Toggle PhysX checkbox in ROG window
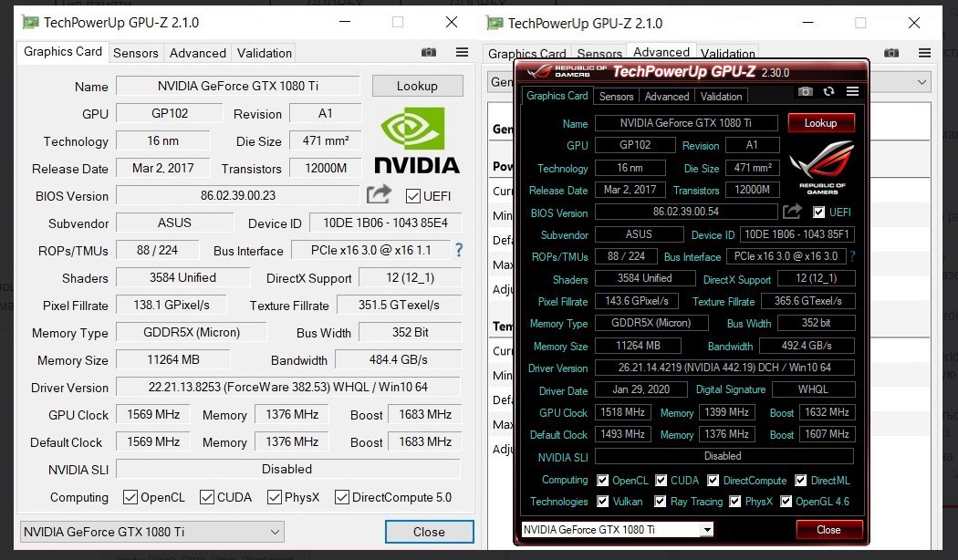This screenshot has width=958, height=560. (735, 502)
